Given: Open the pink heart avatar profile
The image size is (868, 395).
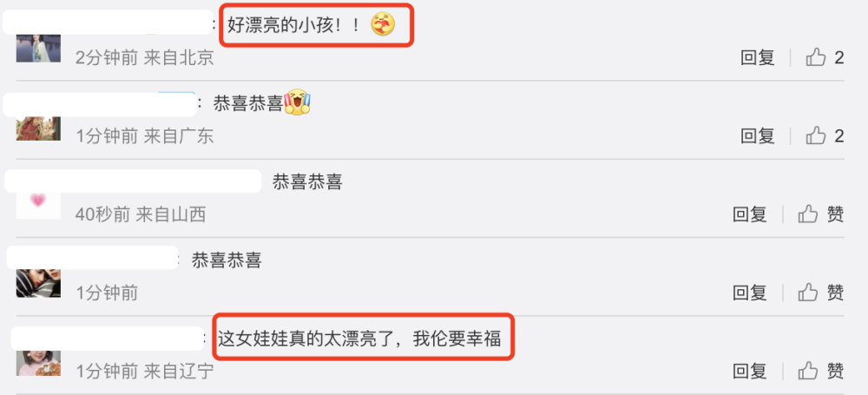Looking at the screenshot, I should pyautogui.click(x=38, y=204).
